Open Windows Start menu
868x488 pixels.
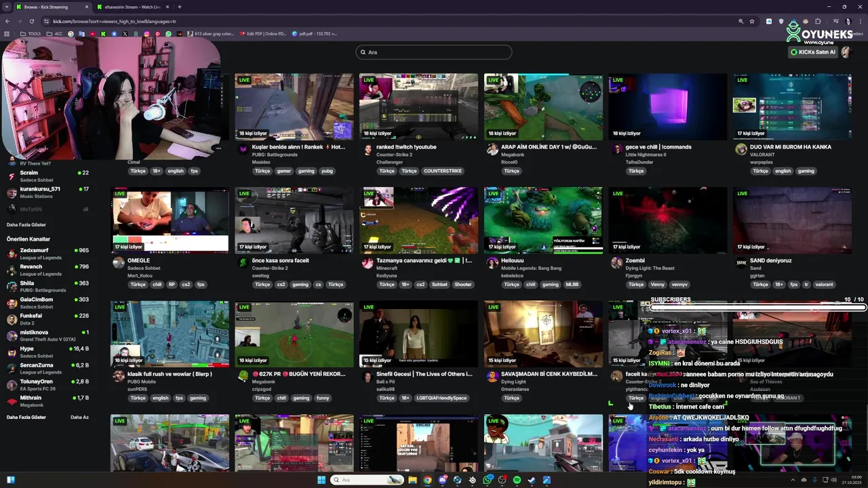321,480
